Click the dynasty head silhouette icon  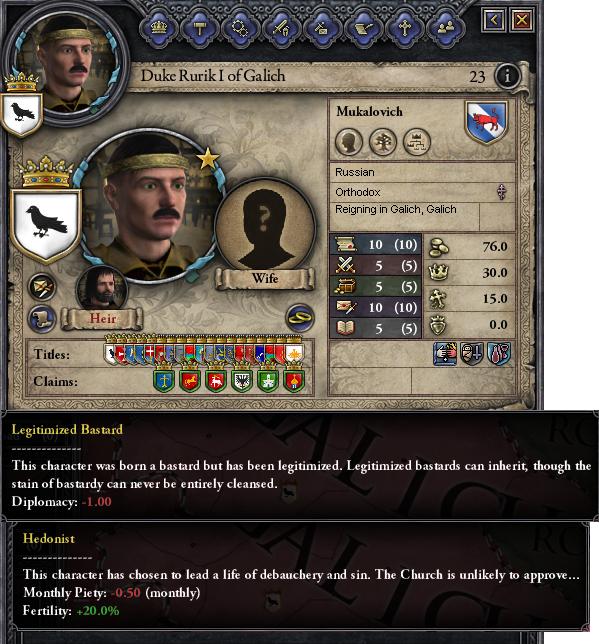pos(349,142)
